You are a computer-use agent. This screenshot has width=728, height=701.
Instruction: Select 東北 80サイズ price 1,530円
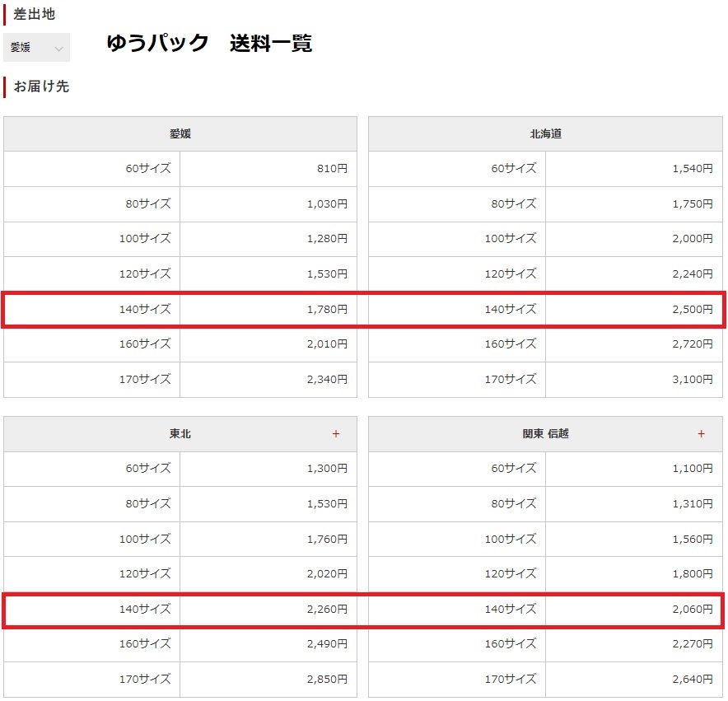(x=327, y=503)
